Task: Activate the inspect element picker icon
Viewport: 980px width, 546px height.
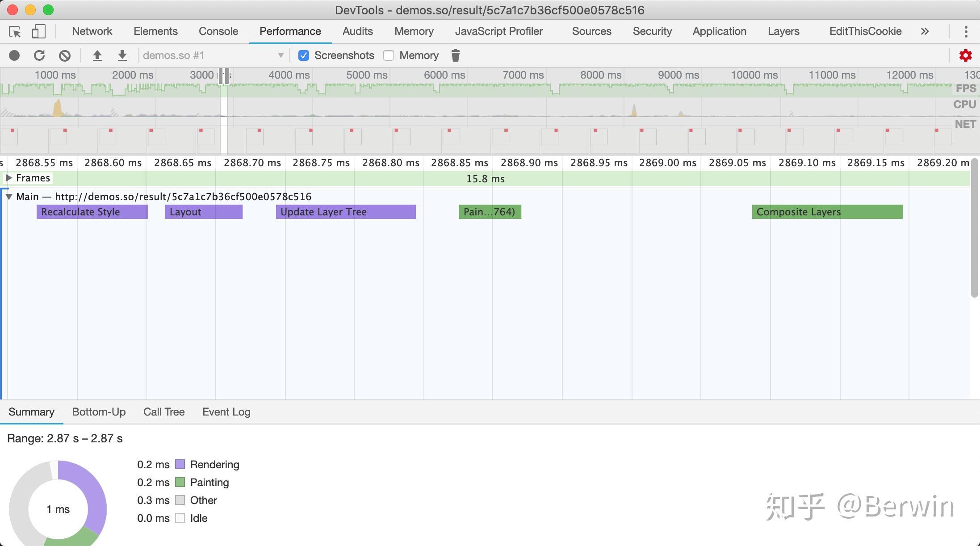Action: [15, 31]
